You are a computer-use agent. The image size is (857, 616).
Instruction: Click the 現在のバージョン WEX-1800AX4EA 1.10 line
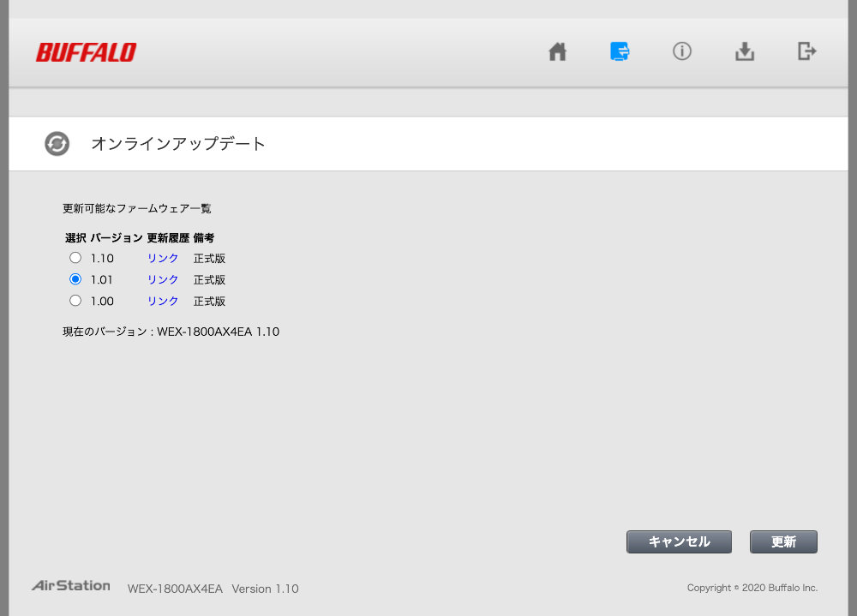coord(171,332)
